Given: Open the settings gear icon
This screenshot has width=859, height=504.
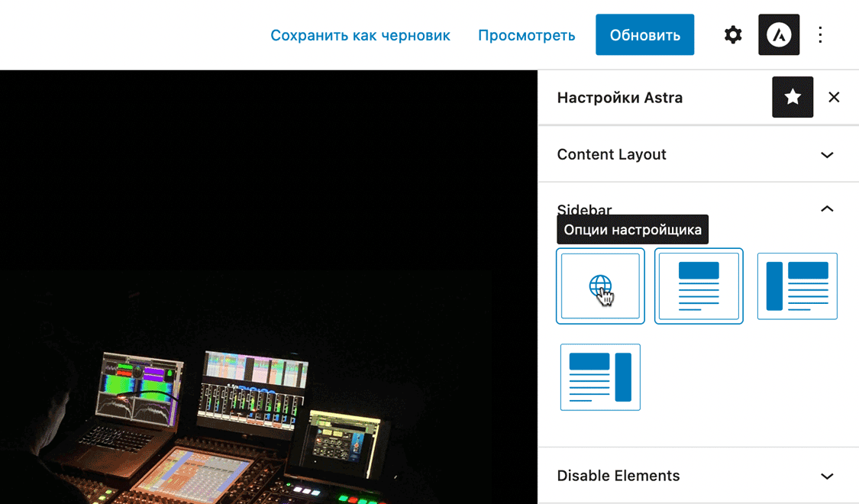Looking at the screenshot, I should 732,35.
